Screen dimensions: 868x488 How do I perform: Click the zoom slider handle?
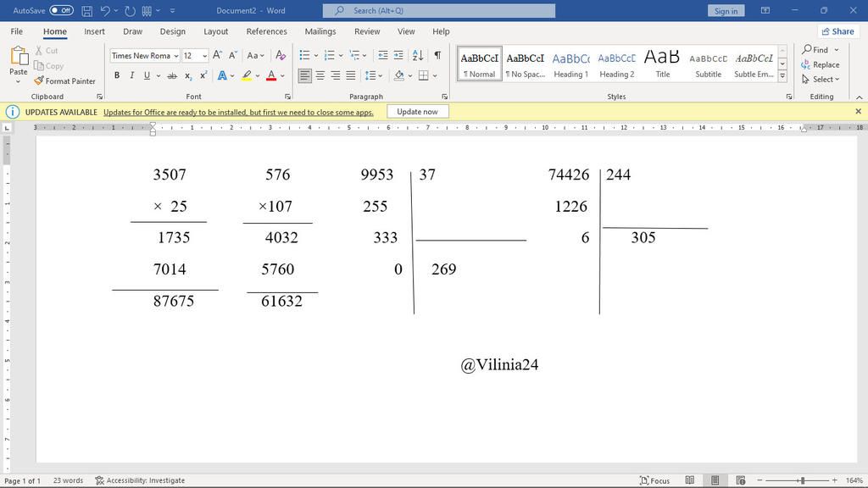pos(802,480)
